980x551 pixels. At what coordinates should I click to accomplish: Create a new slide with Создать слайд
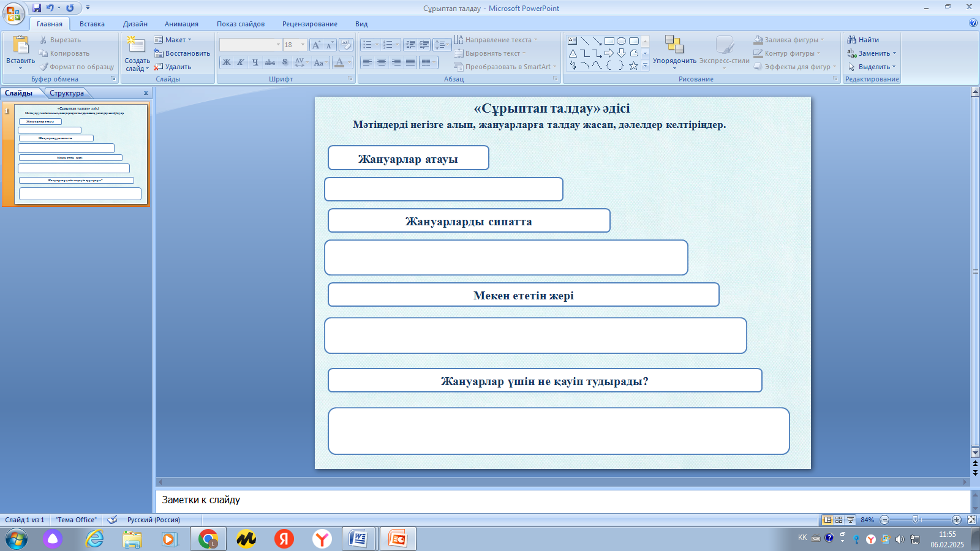point(137,53)
